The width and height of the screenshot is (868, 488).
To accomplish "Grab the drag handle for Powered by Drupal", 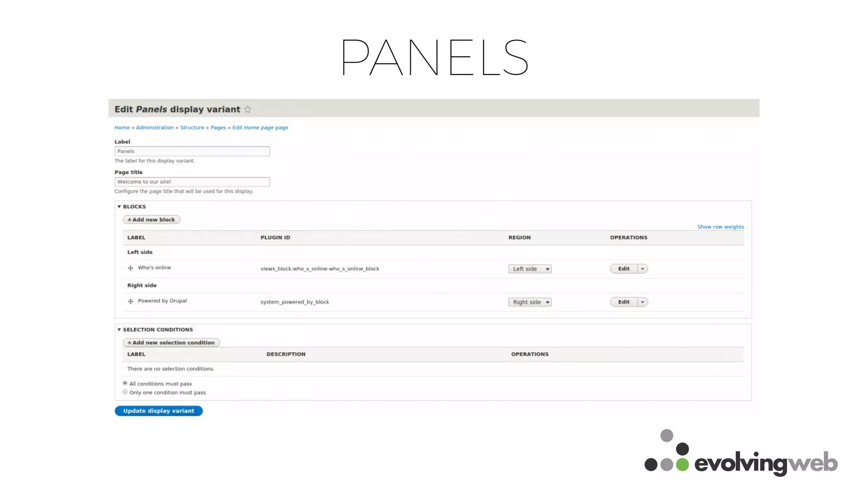I will tap(131, 301).
